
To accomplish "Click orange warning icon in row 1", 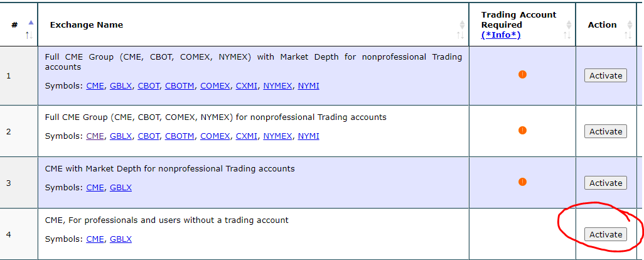I will click(x=522, y=75).
